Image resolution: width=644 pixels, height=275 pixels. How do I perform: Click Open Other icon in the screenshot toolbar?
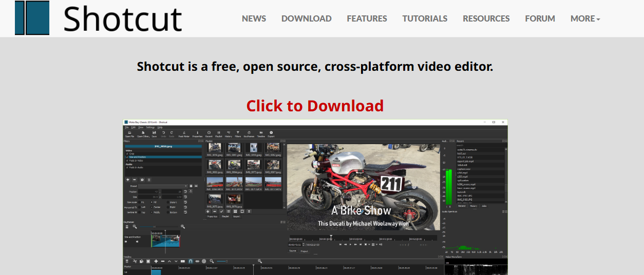tap(143, 134)
